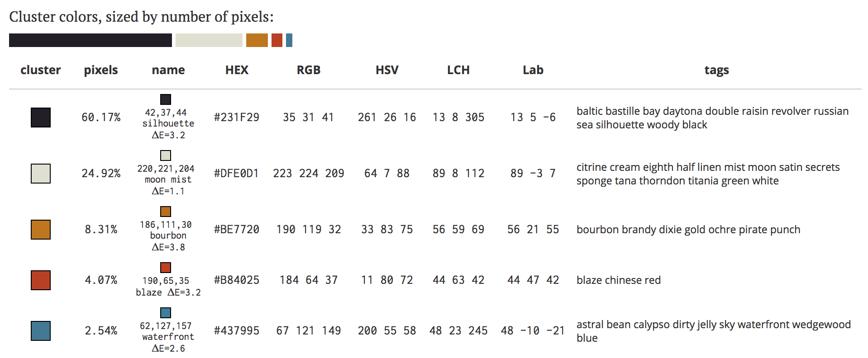The height and width of the screenshot is (358, 868).
Task: Sort by the pixels column header
Action: (101, 70)
